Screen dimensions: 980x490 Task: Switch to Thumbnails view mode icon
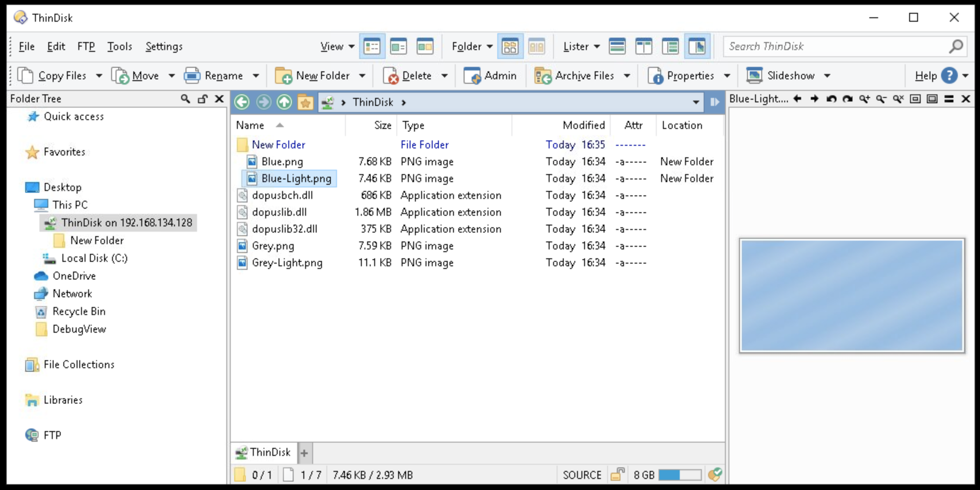425,47
